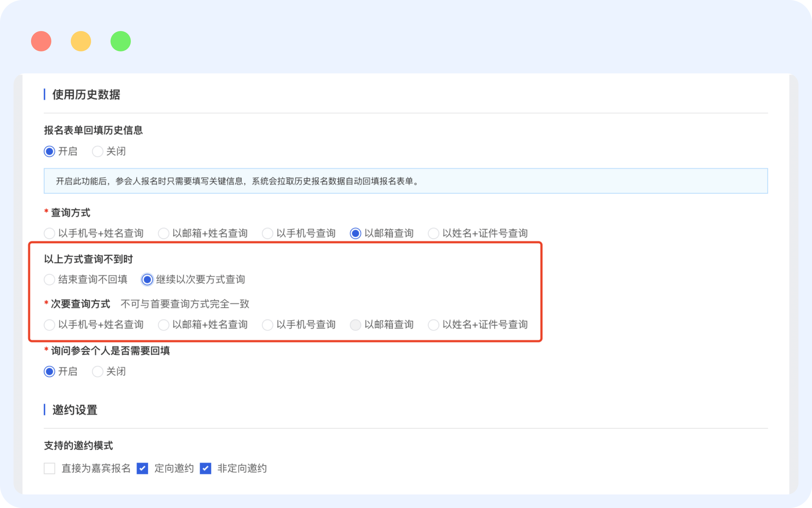The height and width of the screenshot is (508, 812).
Task: Click the info notice starting 开启此功能后
Action: tap(406, 181)
